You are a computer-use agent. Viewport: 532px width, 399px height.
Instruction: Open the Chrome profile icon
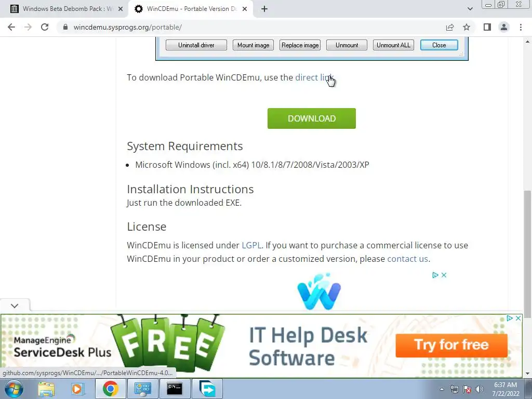504,27
